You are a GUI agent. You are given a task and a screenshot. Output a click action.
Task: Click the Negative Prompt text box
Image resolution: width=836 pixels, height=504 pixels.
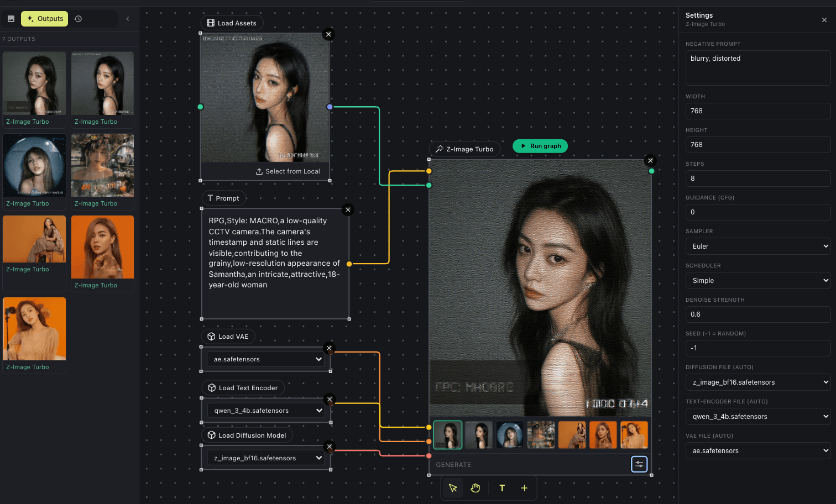[758, 68]
